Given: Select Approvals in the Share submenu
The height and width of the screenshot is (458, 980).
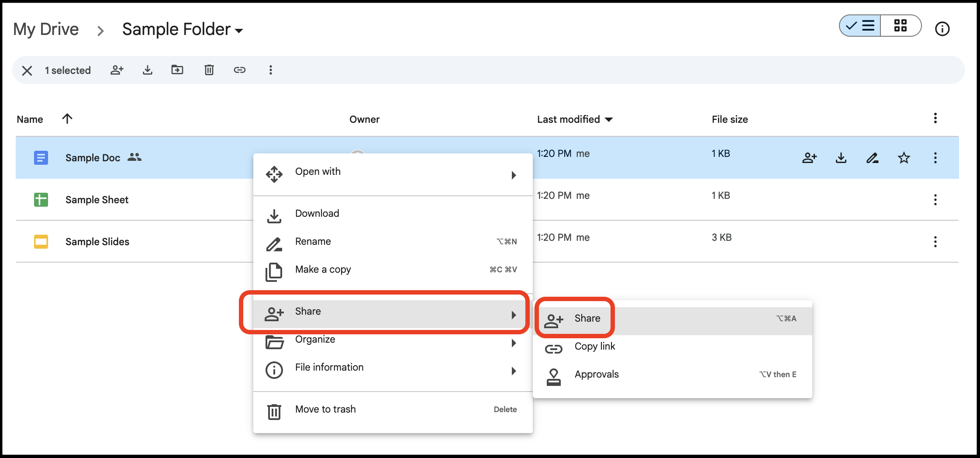Looking at the screenshot, I should tap(597, 374).
